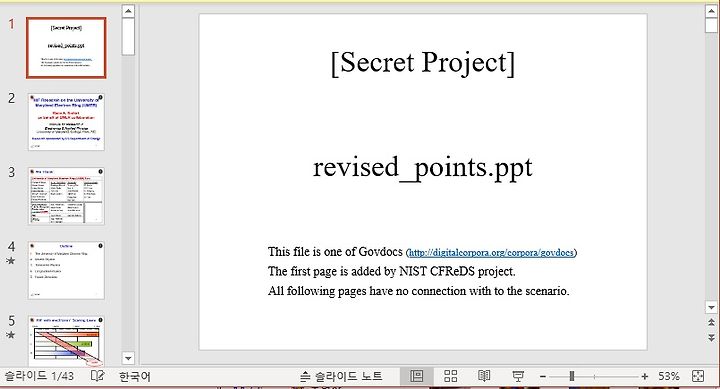The width and height of the screenshot is (720, 389).
Task: Select slide 1 thumbnail in panel
Action: [66, 48]
